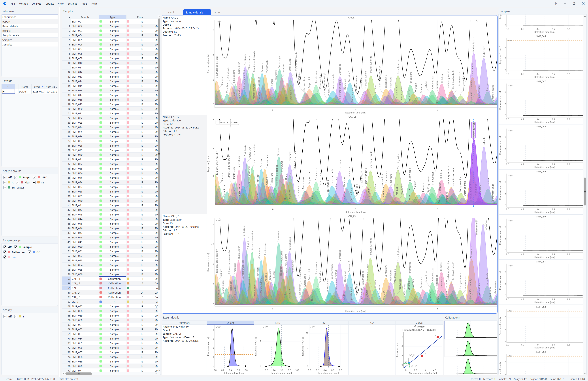Click the left arrow of Samples horizontal scrollbar
Image resolution: width=588 pixels, height=381 pixels.
point(64,374)
